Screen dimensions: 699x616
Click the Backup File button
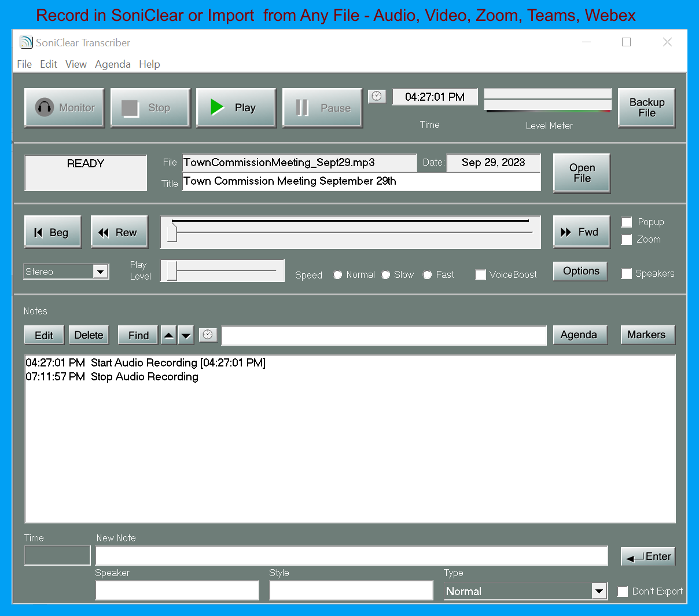coord(646,107)
